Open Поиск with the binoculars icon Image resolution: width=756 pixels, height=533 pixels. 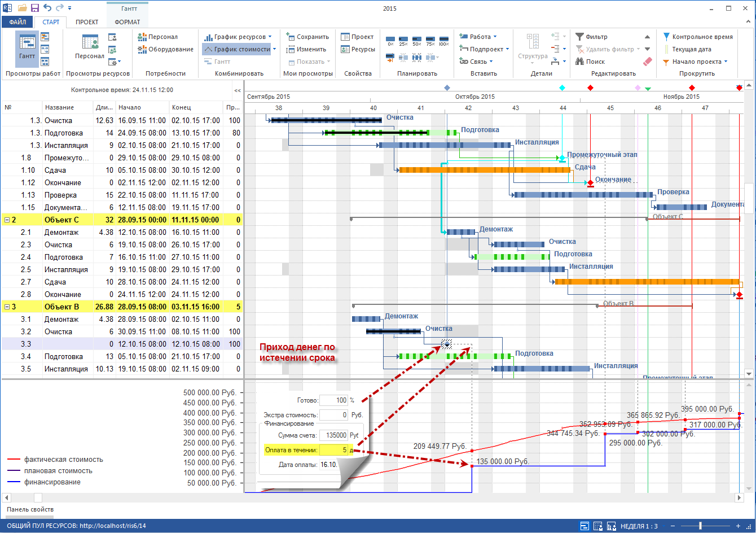[x=590, y=62]
